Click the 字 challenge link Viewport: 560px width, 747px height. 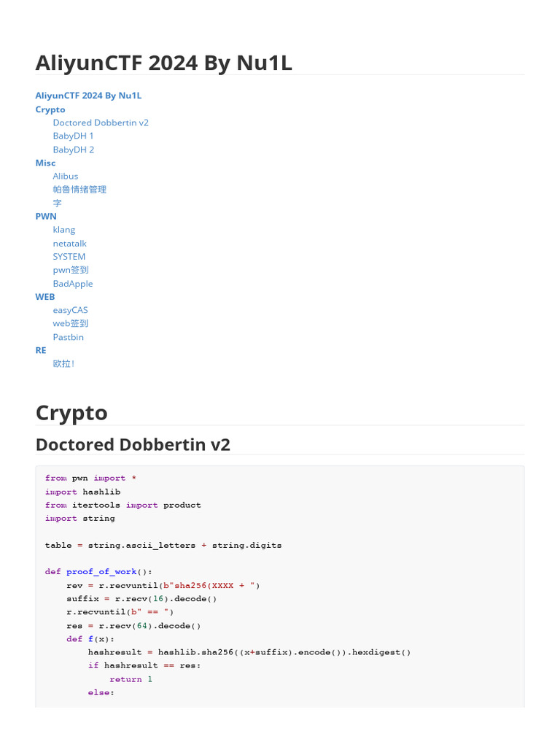pyautogui.click(x=58, y=203)
